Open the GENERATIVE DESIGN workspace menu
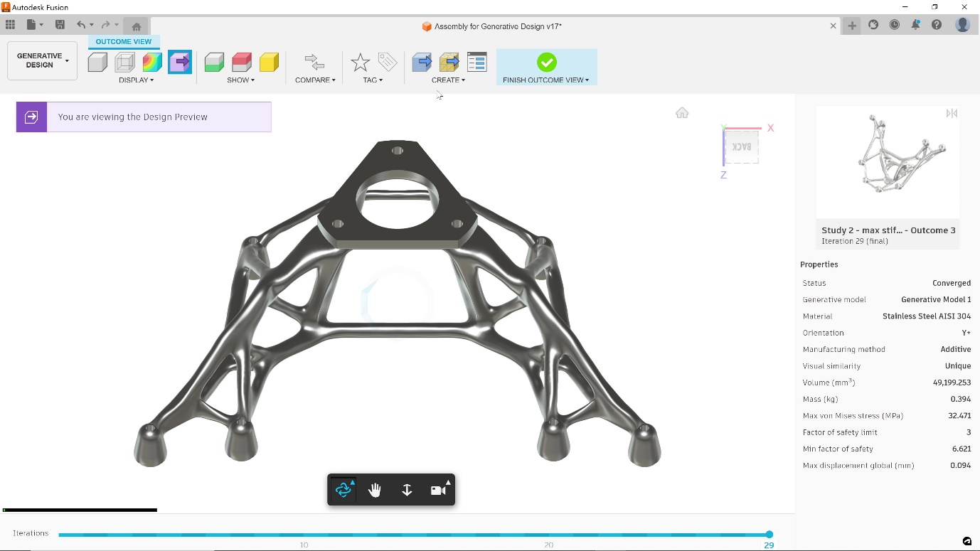Image resolution: width=980 pixels, height=551 pixels. pyautogui.click(x=41, y=60)
